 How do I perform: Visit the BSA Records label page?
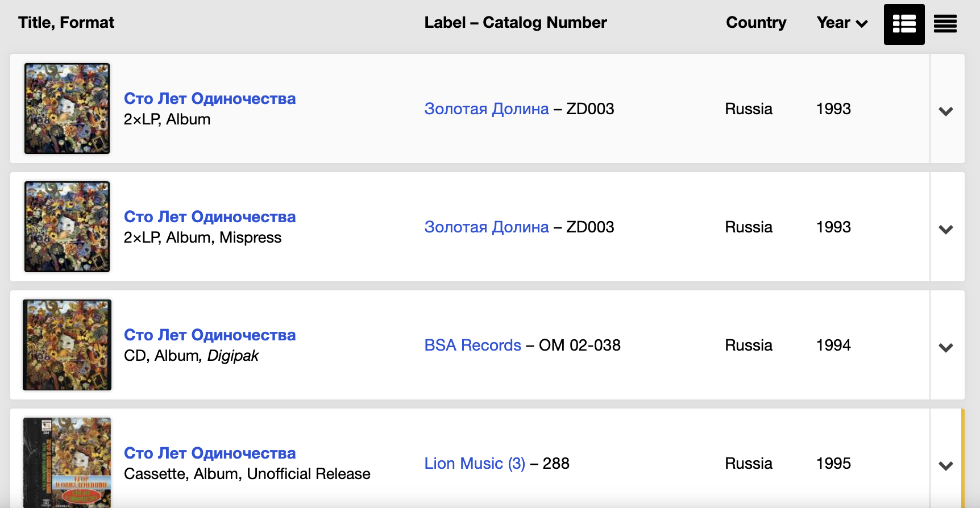[472, 345]
